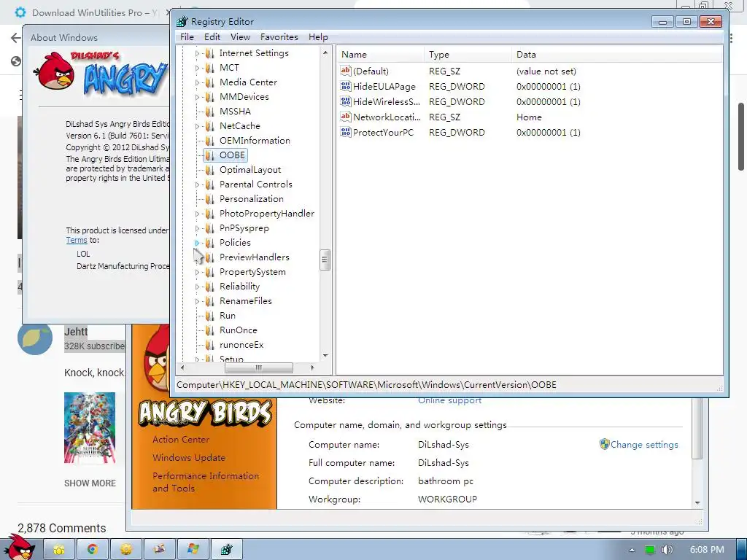
Task: Click the browser back arrow
Action: pos(16,38)
